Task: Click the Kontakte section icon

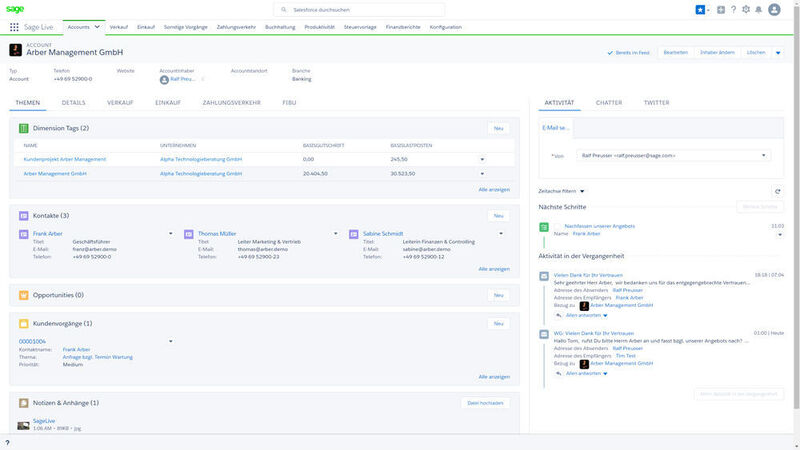Action: pos(23,216)
